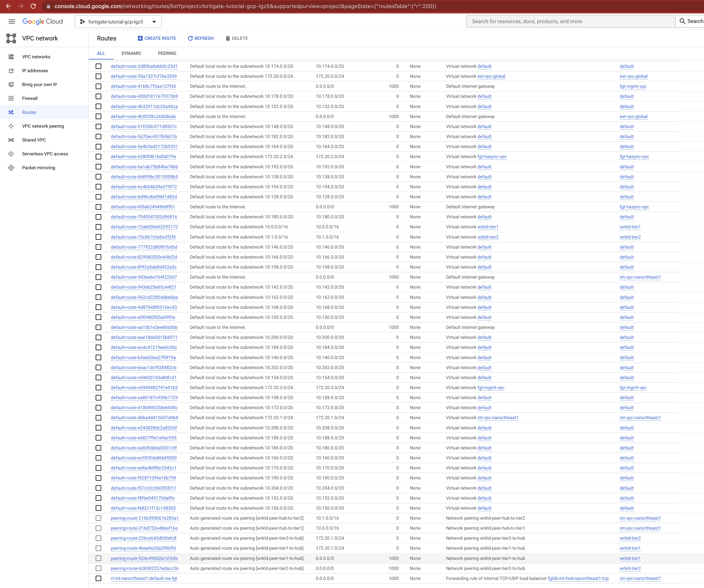
Task: Switch to the DYNAMIC tab
Action: (x=131, y=53)
